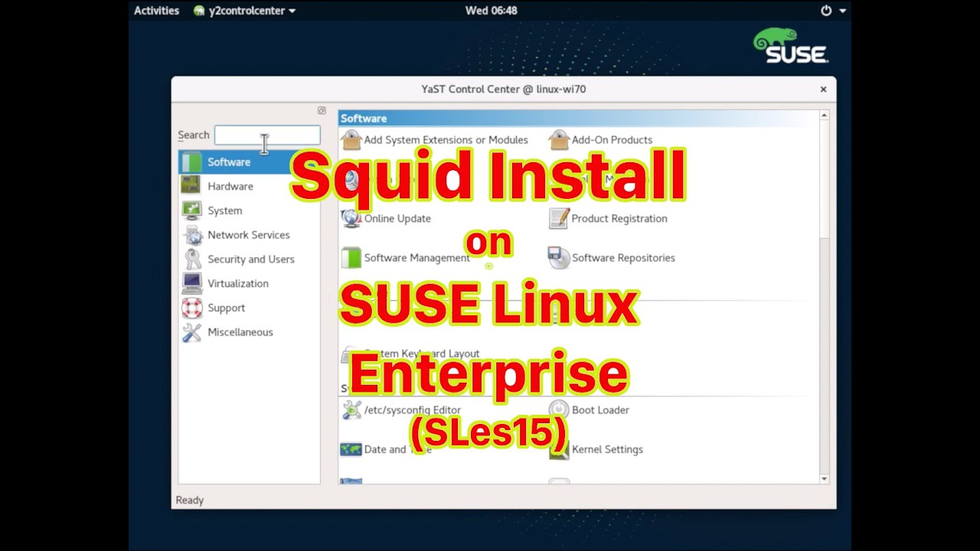The width and height of the screenshot is (980, 551).
Task: Open Kernel Settings module
Action: click(x=596, y=450)
